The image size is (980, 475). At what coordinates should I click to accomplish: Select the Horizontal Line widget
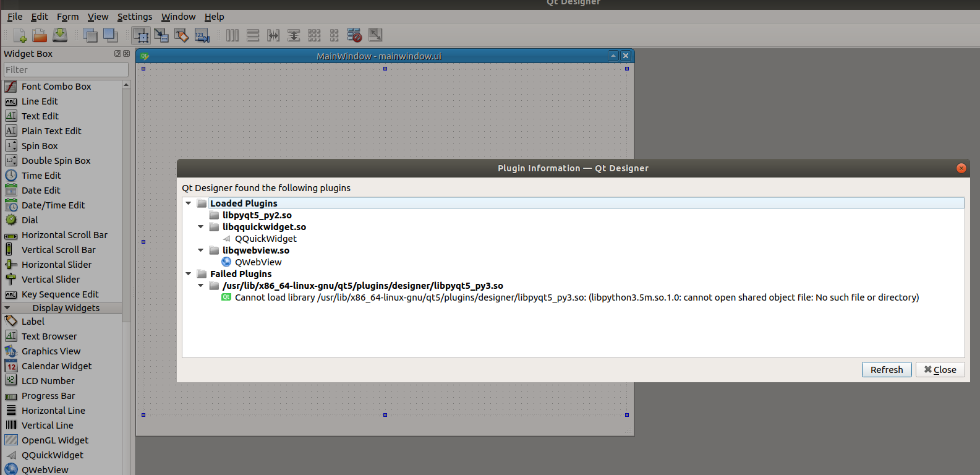53,411
